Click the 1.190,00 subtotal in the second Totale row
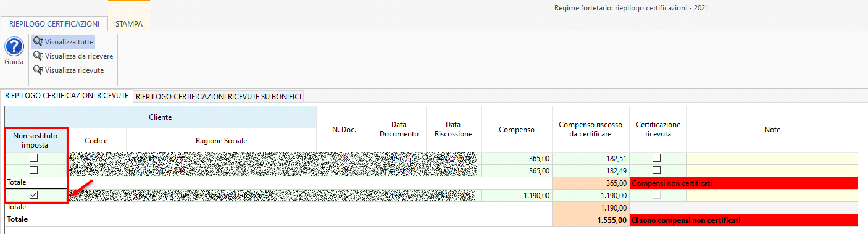 tap(591, 207)
